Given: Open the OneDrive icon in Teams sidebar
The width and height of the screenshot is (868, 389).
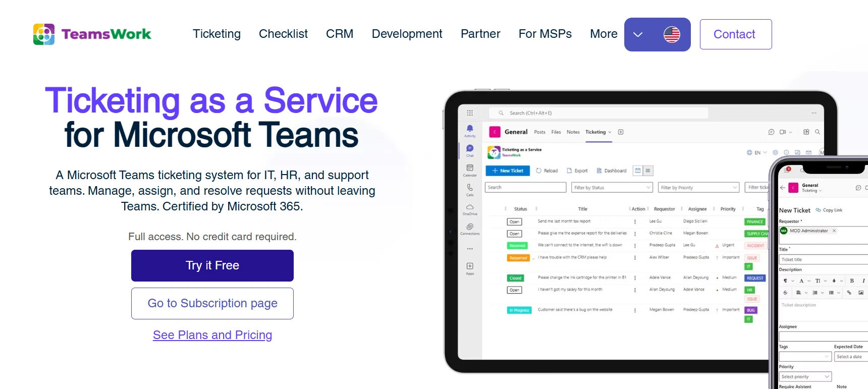Looking at the screenshot, I should [x=470, y=209].
